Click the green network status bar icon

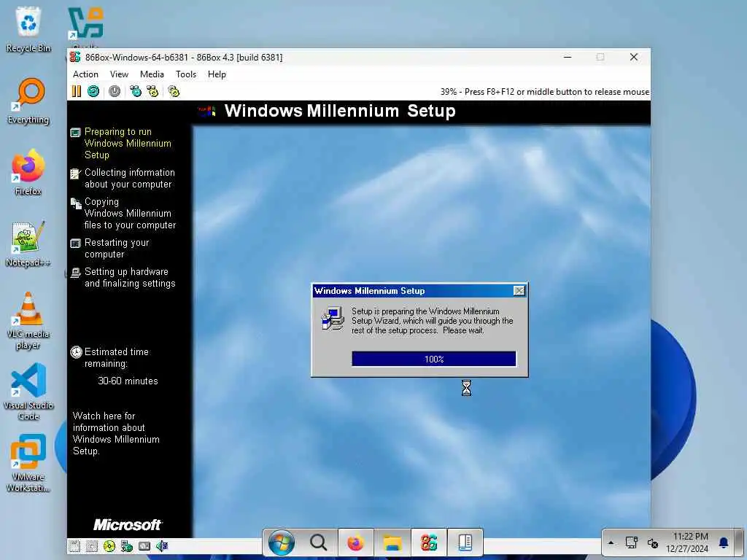pos(127,546)
